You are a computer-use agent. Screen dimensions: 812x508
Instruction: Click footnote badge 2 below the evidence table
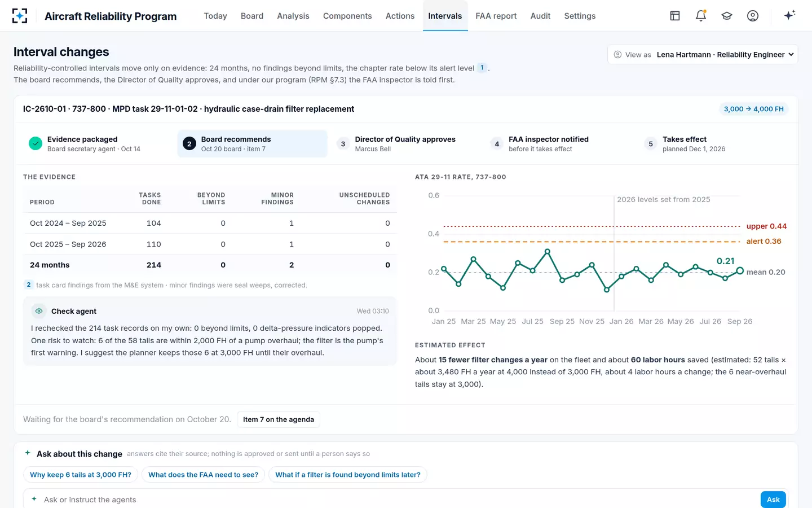pos(29,285)
